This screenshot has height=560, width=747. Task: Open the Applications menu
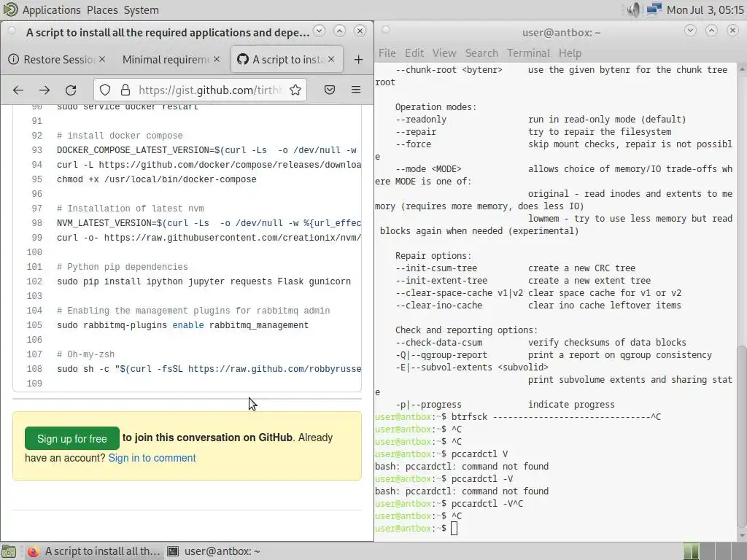click(52, 10)
